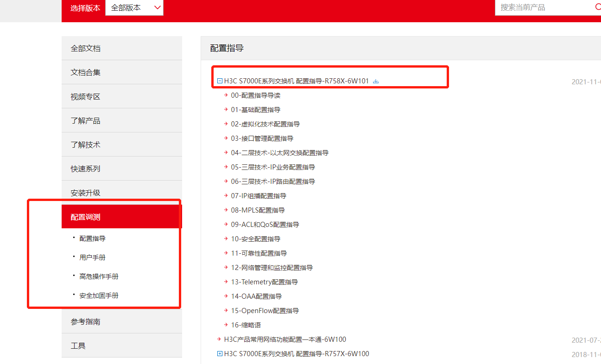Open the 全部版本 version dropdown
This screenshot has width=601, height=364.
[134, 7]
